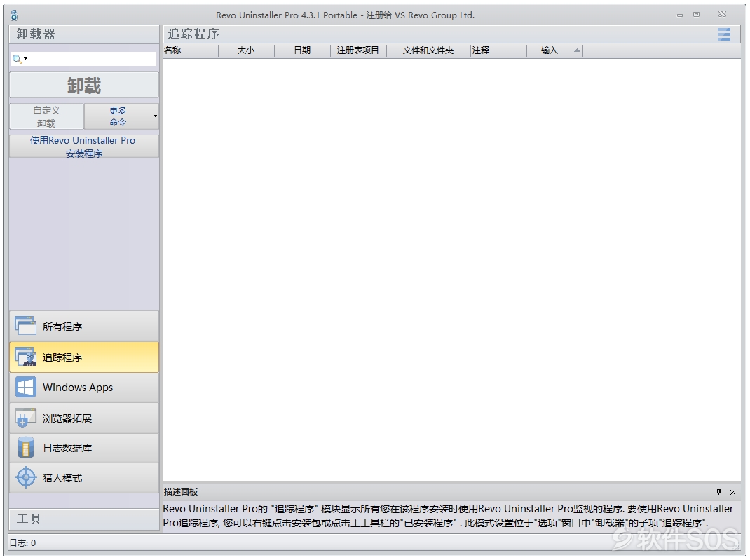Sort by the 日期 column header
The width and height of the screenshot is (750, 560).
pyautogui.click(x=302, y=50)
